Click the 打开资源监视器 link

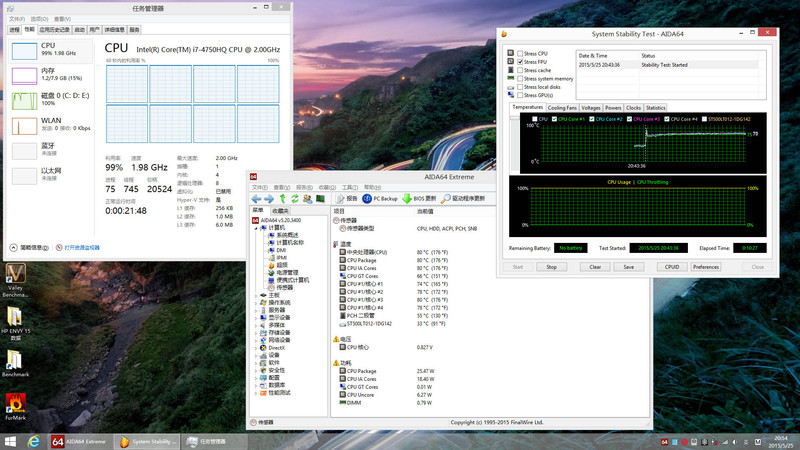click(80, 247)
